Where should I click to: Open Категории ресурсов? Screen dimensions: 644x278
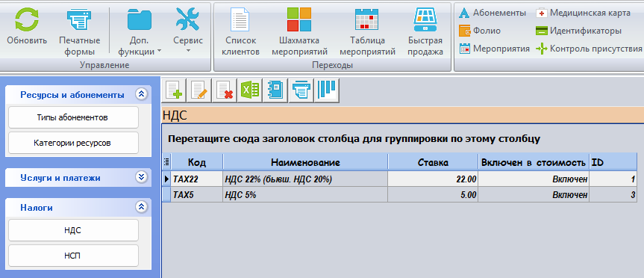pyautogui.click(x=74, y=143)
